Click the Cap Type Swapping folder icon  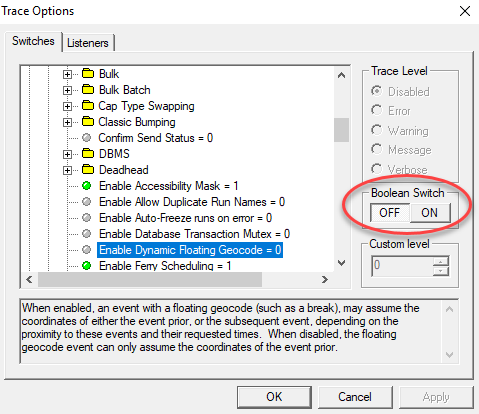pos(88,105)
